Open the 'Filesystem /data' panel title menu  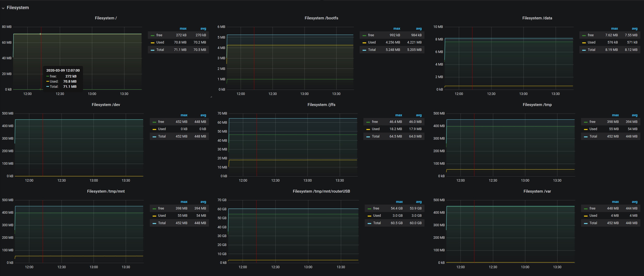click(537, 18)
